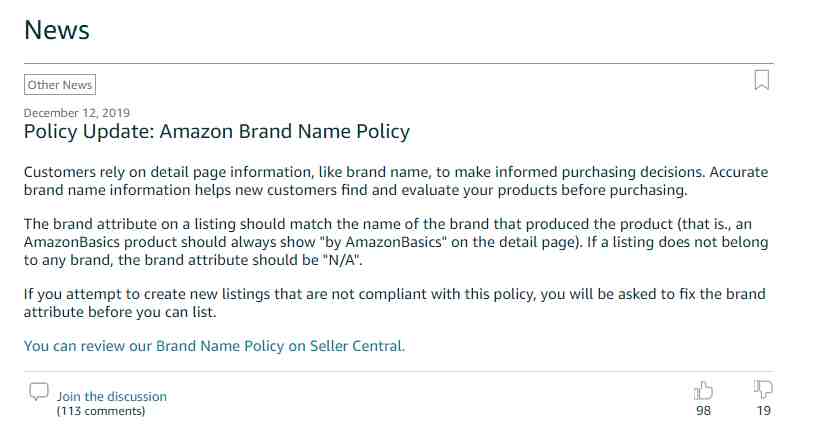Viewport: 815px width, 430px height.
Task: Click the News page heading
Action: [x=57, y=30]
